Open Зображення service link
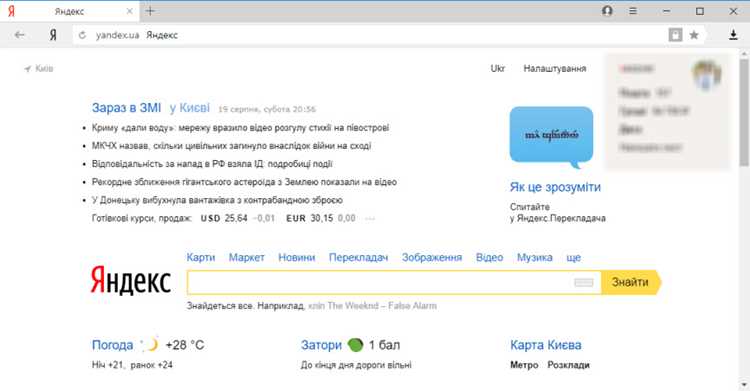 (432, 257)
